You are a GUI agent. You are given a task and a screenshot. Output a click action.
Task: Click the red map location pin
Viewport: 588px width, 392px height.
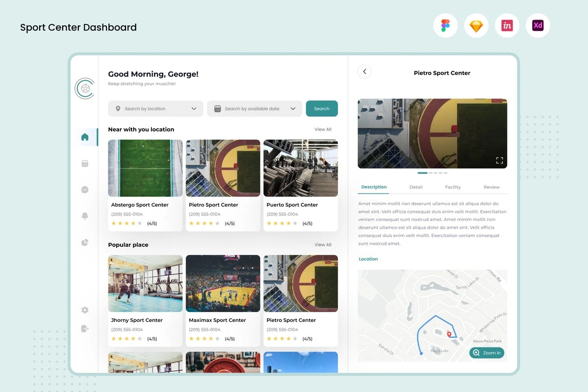[x=449, y=334]
